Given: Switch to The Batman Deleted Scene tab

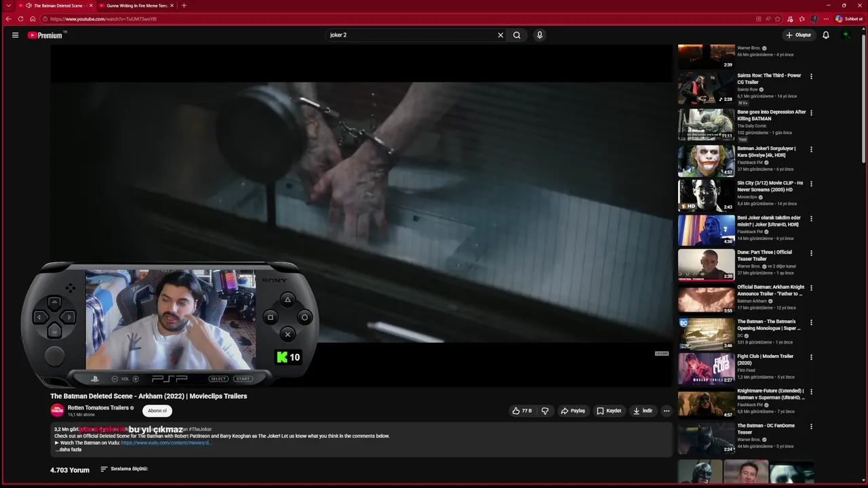Looking at the screenshot, I should click(54, 5).
